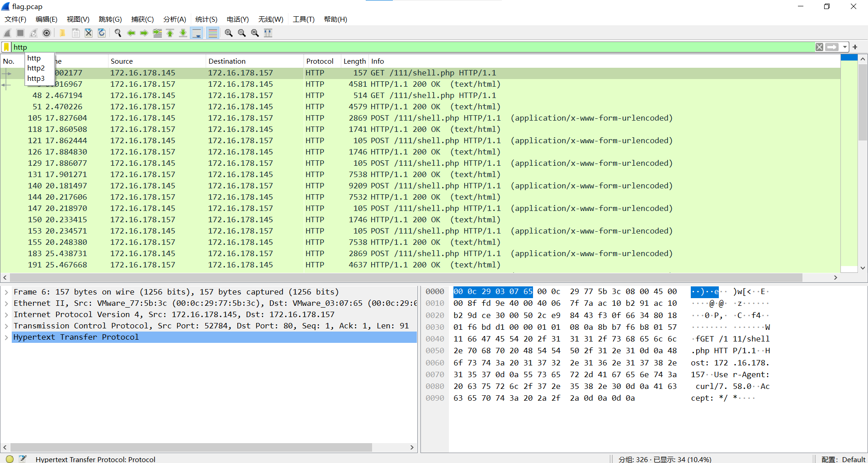Click the packet list vertical scrollbar thumb
This screenshot has width=868, height=463.
click(863, 103)
